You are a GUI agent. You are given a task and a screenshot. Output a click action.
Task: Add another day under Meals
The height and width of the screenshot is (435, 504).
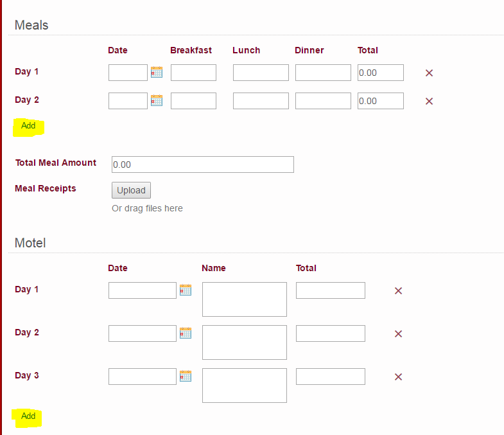[x=28, y=126]
